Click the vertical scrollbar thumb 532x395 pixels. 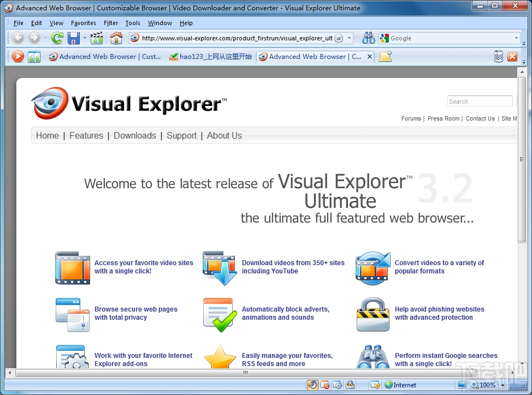522,159
